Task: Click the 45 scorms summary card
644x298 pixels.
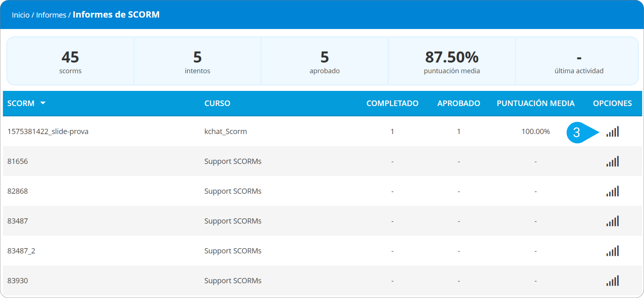Action: point(70,61)
